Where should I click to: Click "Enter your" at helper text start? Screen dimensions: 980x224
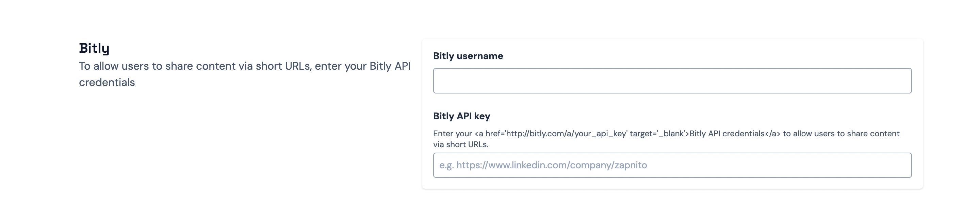pyautogui.click(x=452, y=134)
